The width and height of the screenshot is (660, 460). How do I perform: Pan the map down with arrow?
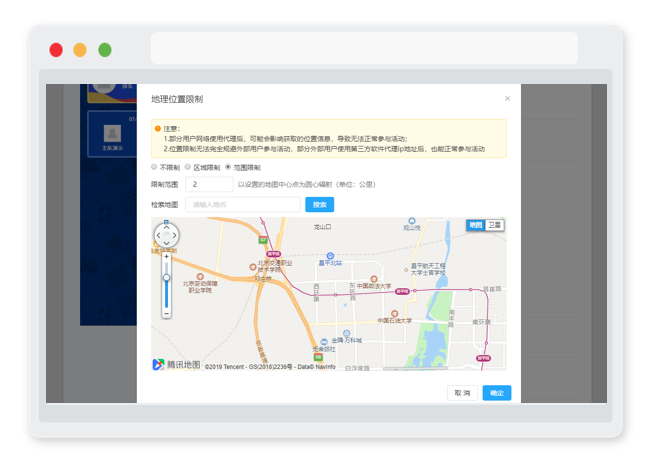click(166, 243)
